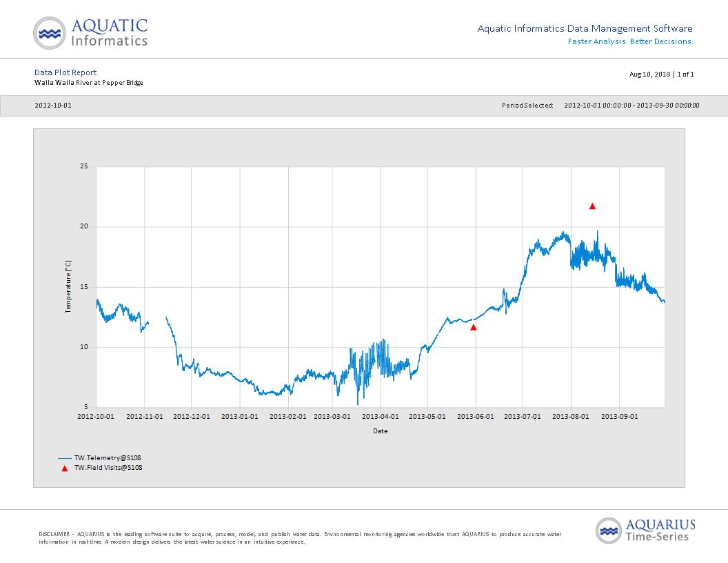The height and width of the screenshot is (563, 728).
Task: Click Aquatic Informatics Data Management Software heading
Action: click(585, 29)
